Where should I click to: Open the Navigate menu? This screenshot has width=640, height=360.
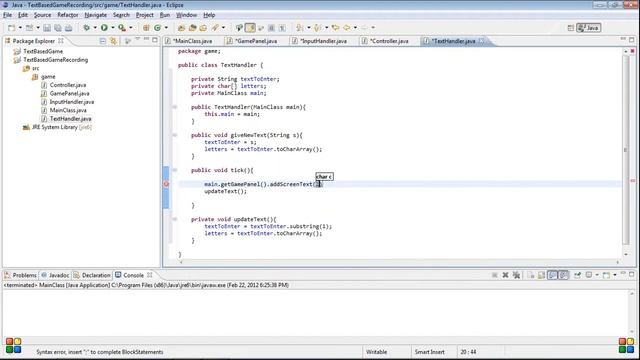[96, 15]
